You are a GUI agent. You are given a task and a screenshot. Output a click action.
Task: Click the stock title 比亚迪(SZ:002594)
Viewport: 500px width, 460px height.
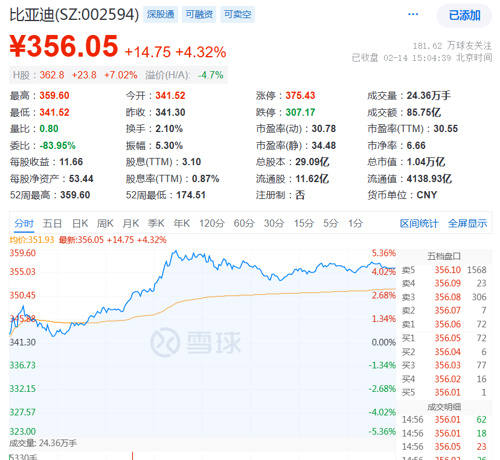[74, 15]
